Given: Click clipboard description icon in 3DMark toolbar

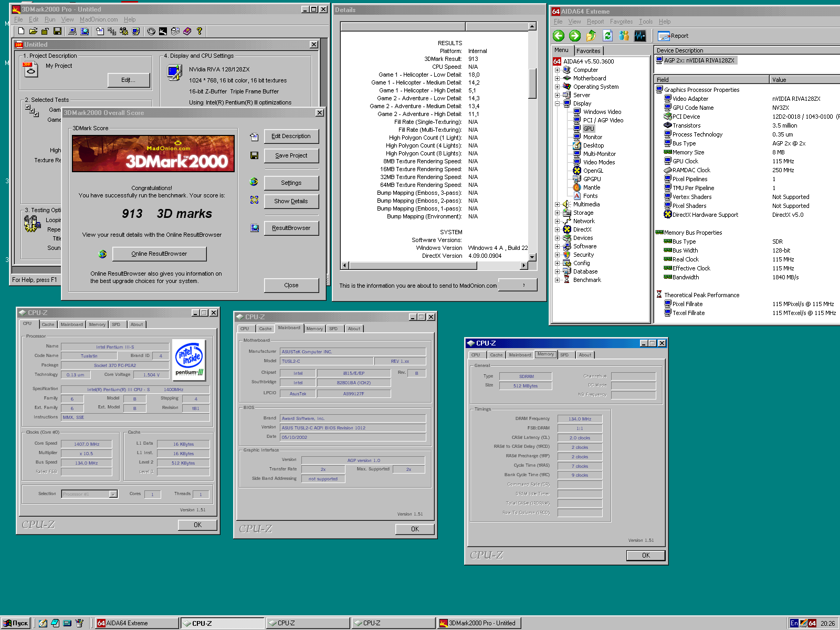Looking at the screenshot, I should pos(100,31).
